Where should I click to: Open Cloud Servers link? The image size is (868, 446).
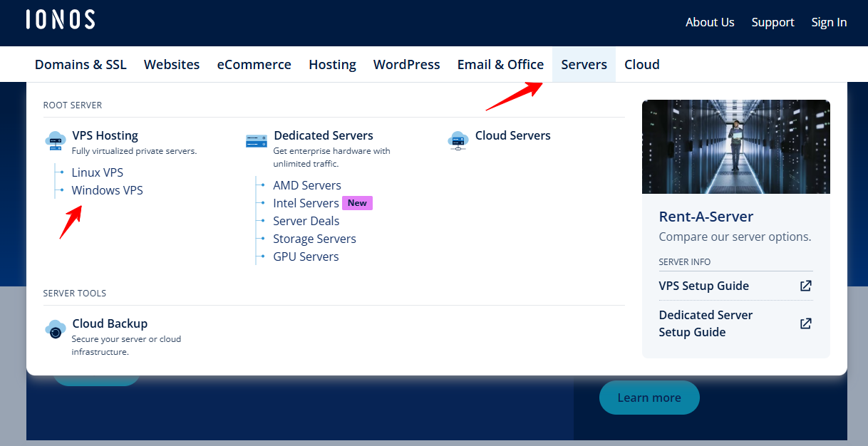click(513, 135)
